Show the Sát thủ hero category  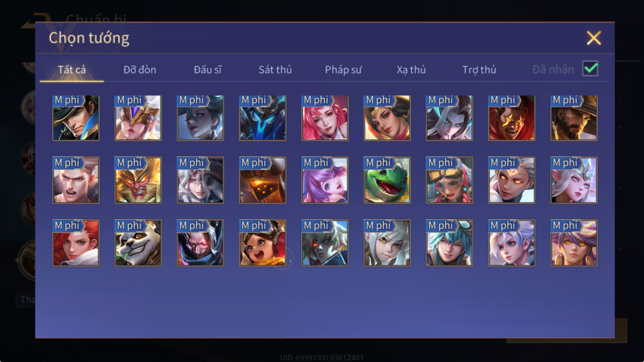275,70
